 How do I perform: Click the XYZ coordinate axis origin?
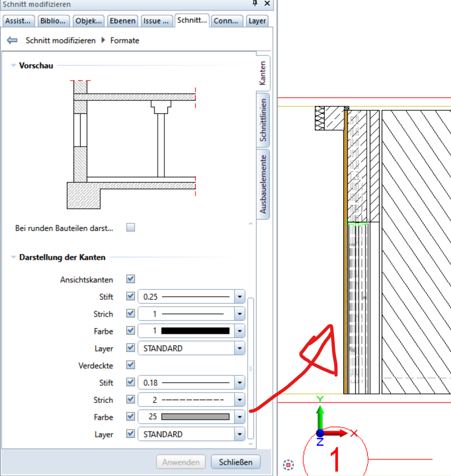tap(321, 433)
